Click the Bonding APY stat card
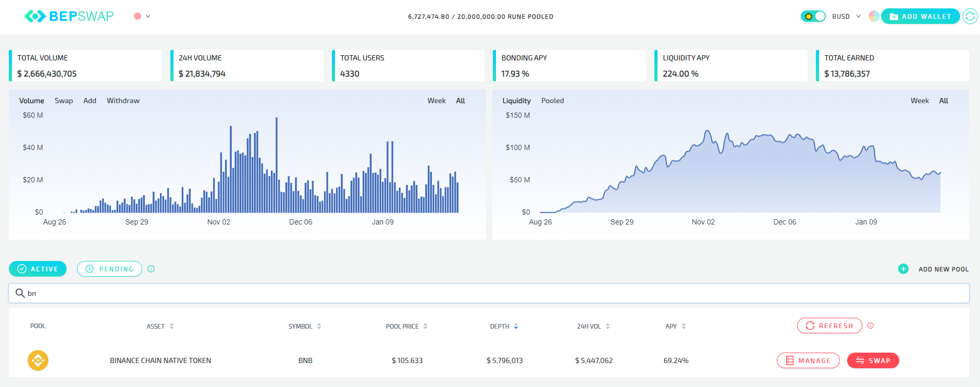The width and height of the screenshot is (980, 387). (569, 66)
